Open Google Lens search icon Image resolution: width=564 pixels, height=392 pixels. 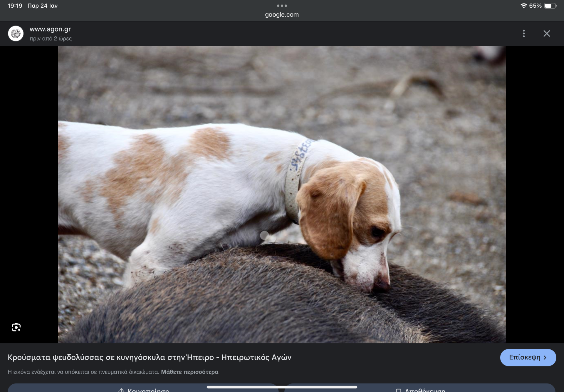tap(16, 327)
